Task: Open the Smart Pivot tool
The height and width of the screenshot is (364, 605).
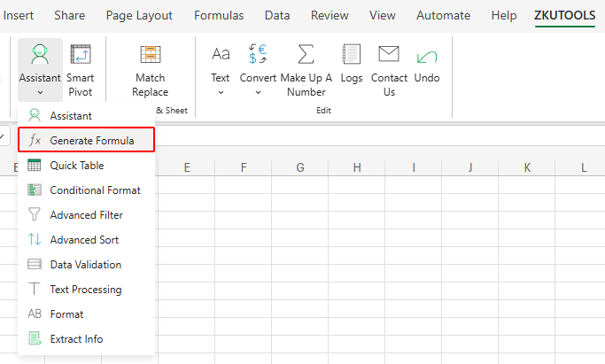Action: [x=81, y=70]
